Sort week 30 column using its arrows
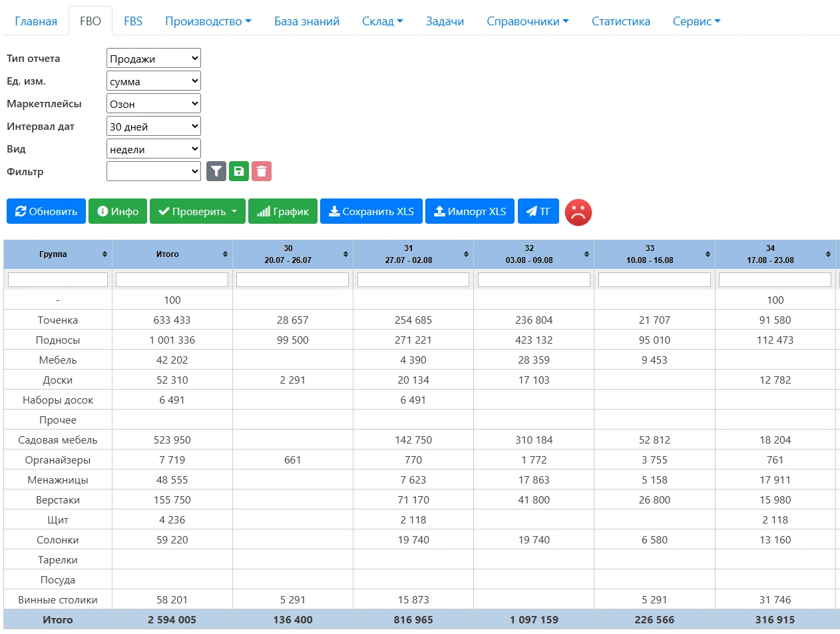 click(345, 254)
